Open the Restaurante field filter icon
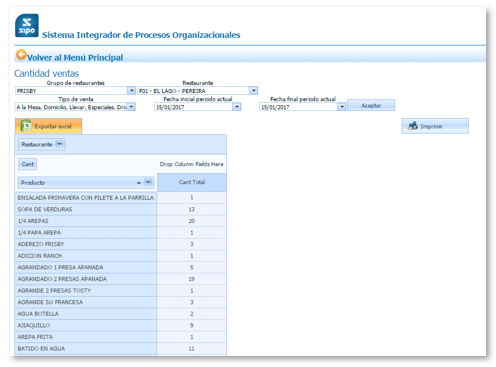The width and height of the screenshot is (496, 367). pos(59,144)
